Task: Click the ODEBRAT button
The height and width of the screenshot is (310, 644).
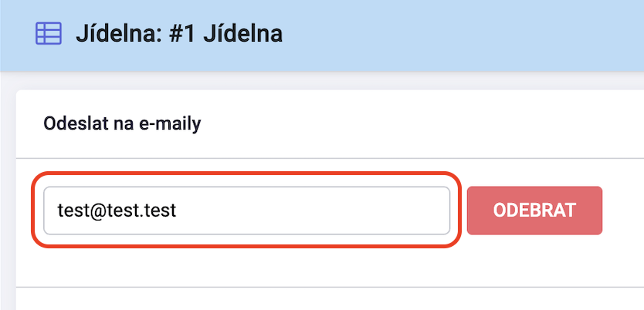Action: [x=534, y=211]
